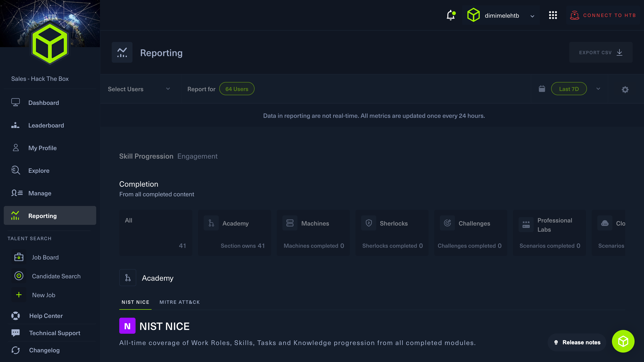
Task: Click the Manage users icon
Action: 17,193
